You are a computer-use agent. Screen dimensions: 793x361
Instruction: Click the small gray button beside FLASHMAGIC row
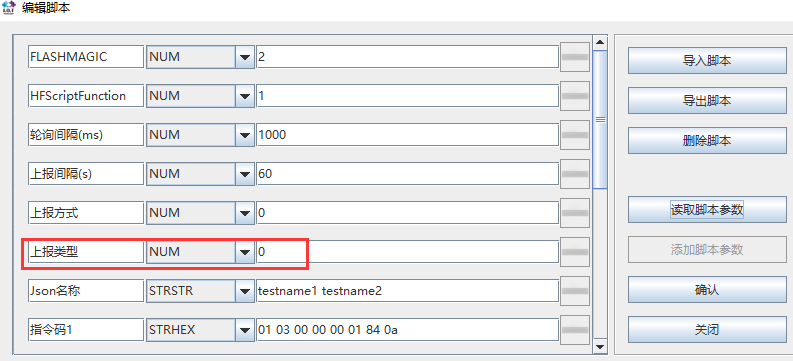[x=575, y=57]
